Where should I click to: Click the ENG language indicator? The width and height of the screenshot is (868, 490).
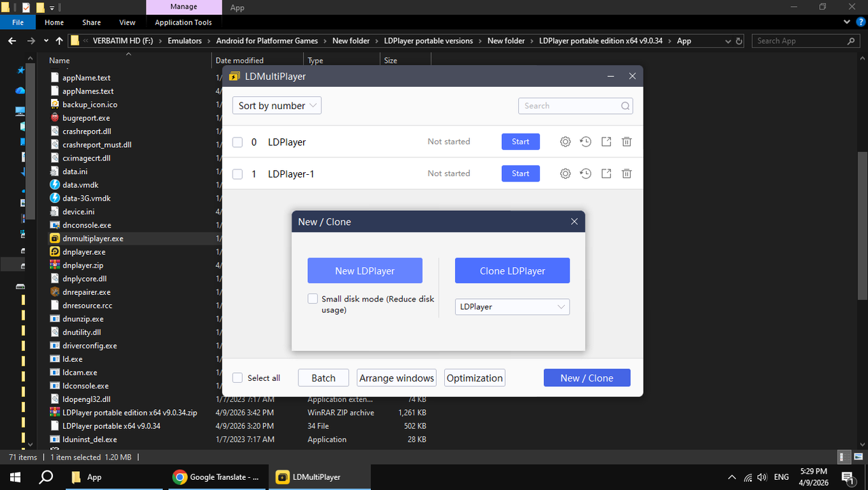781,477
